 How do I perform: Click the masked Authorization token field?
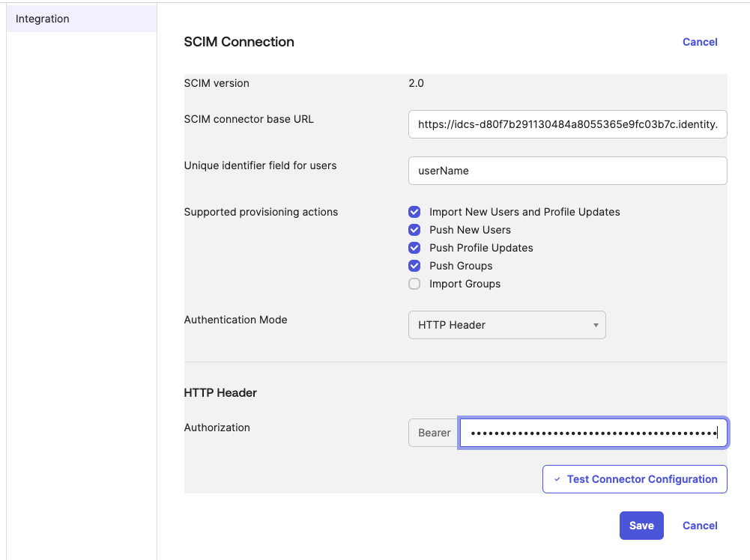click(x=593, y=433)
